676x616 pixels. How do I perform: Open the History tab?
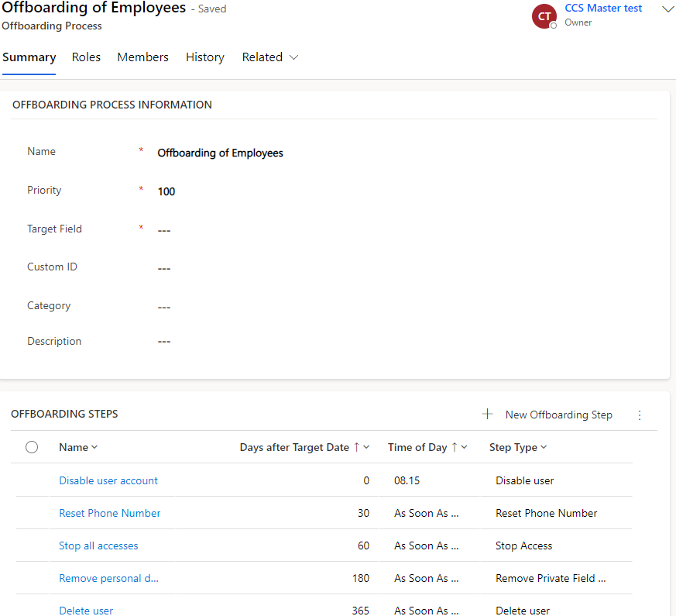[x=205, y=57]
